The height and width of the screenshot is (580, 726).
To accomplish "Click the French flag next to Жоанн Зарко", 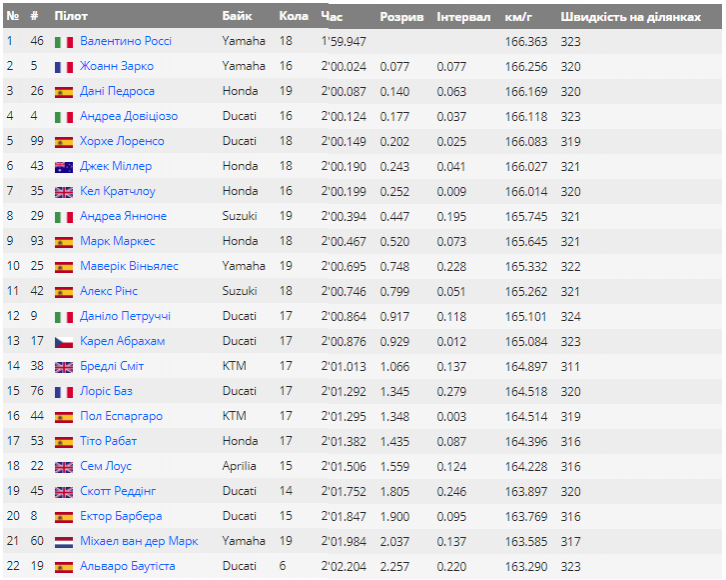I will (64, 67).
